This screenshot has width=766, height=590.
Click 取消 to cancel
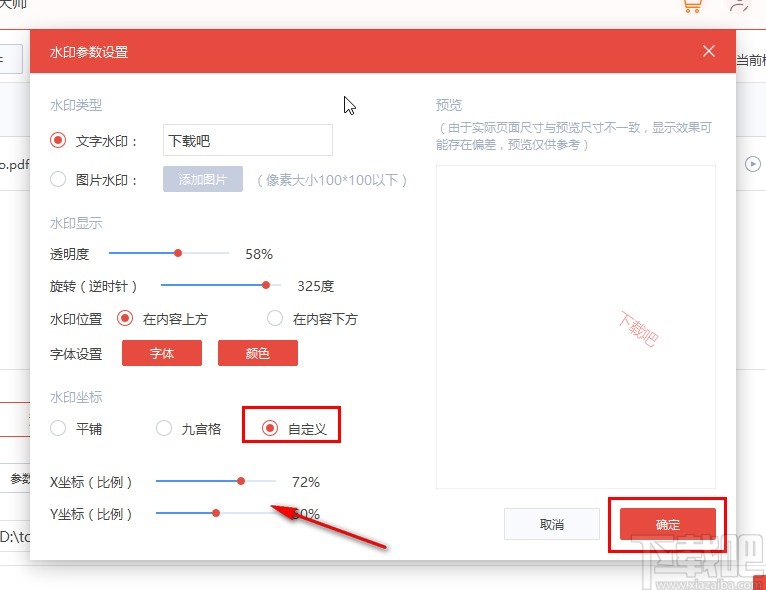coord(552,525)
